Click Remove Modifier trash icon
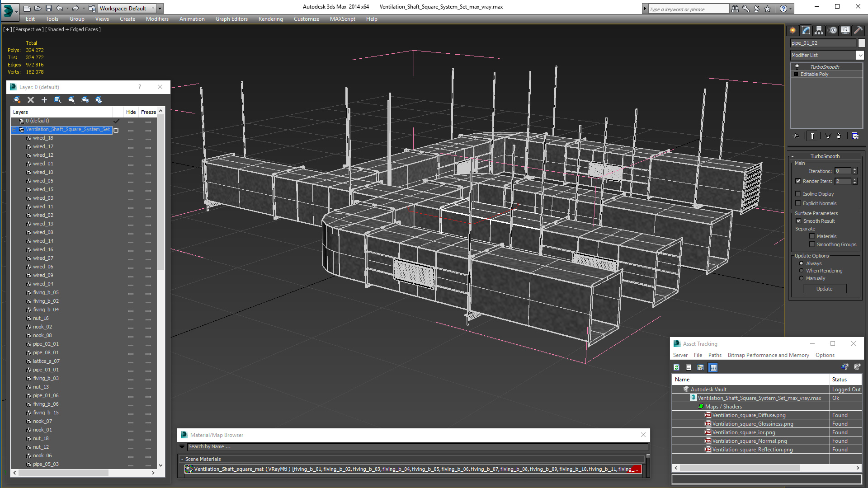 (839, 136)
